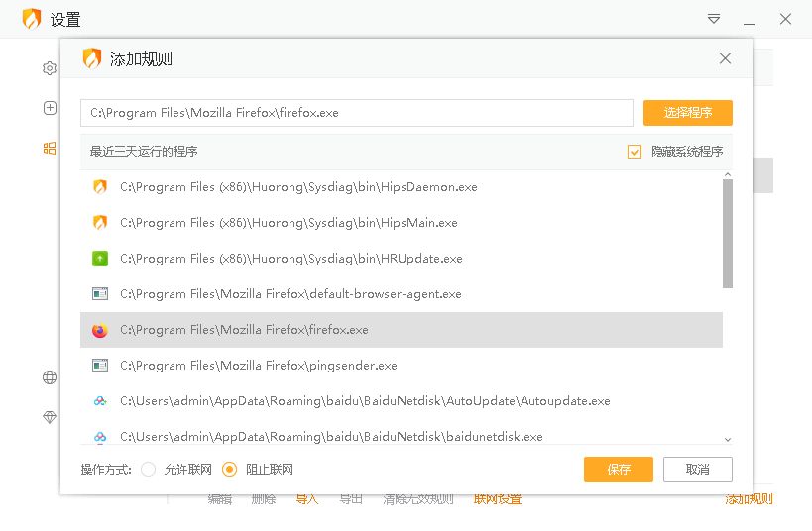Select the 阻止联网 radio button
The width and height of the screenshot is (812, 531).
(x=230, y=470)
